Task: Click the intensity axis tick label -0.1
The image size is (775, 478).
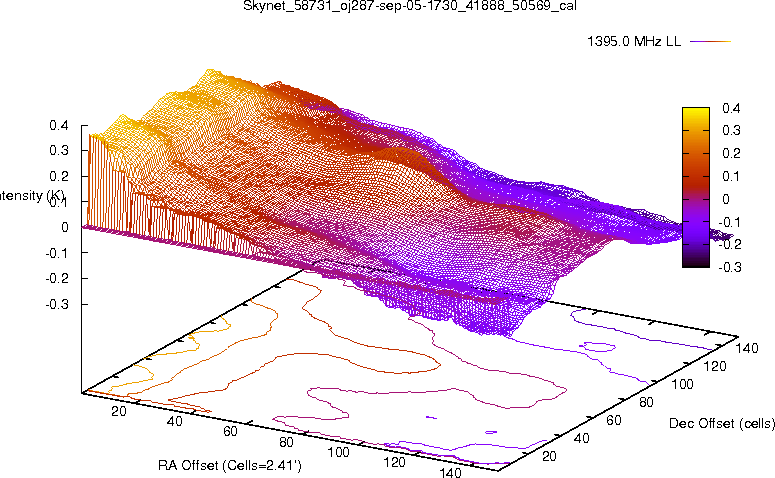Action: [57, 253]
